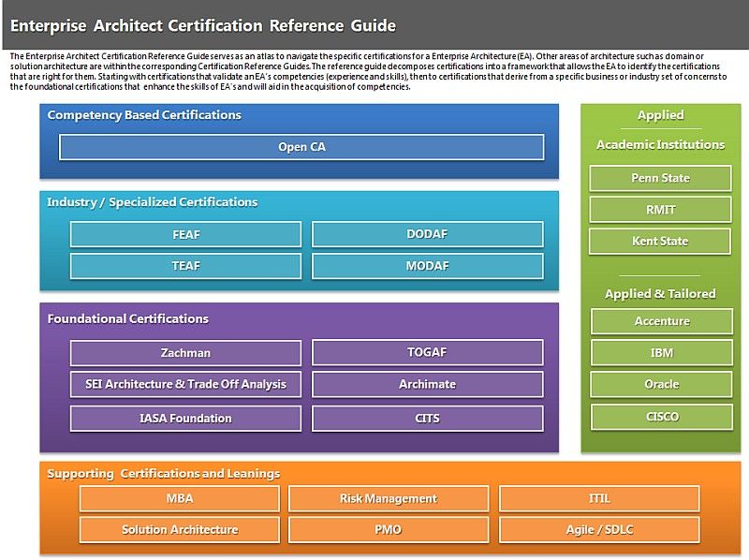Click the introductory description paragraph
Screen dimensions: 749x560
click(x=368, y=72)
